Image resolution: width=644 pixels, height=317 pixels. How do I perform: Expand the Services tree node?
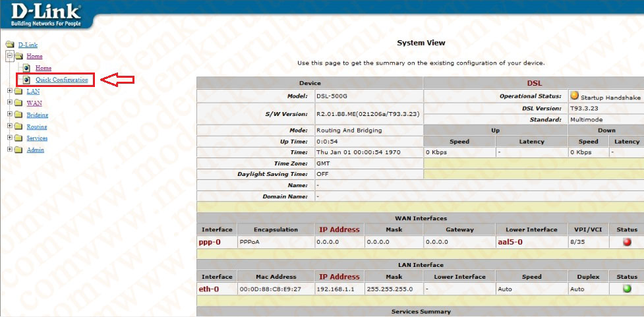(10, 138)
